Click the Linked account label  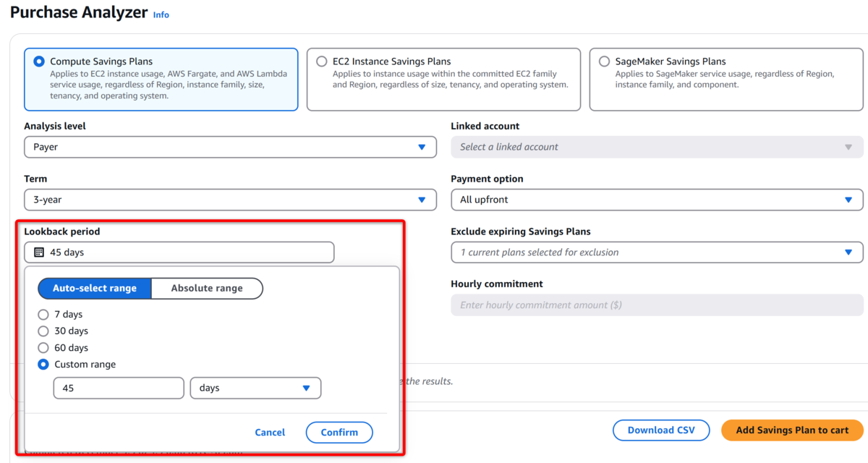coord(485,126)
